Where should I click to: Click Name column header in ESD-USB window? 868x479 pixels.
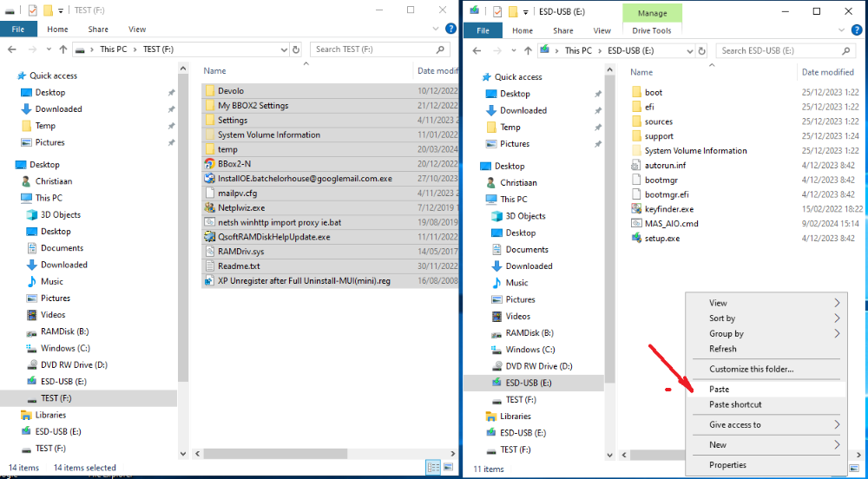[641, 72]
